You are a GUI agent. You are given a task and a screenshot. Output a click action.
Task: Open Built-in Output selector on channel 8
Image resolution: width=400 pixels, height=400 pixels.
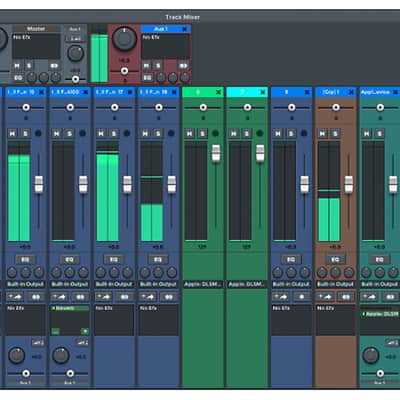point(291,284)
